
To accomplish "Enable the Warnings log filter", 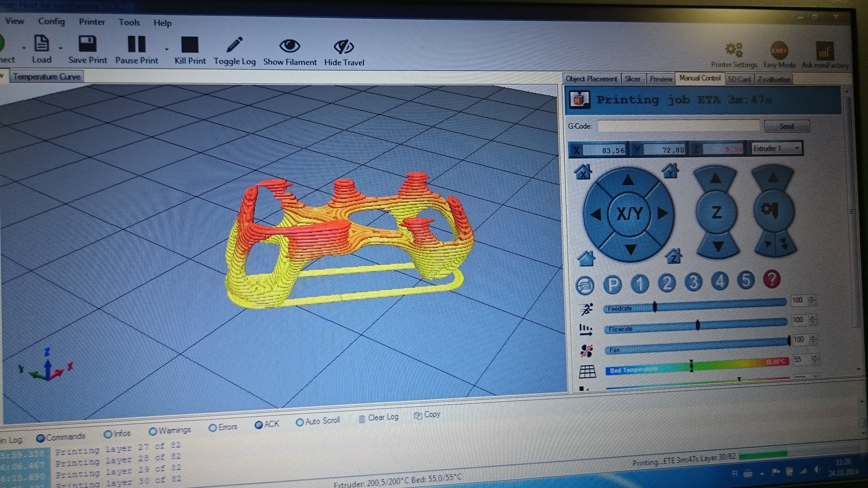I will pos(153,432).
